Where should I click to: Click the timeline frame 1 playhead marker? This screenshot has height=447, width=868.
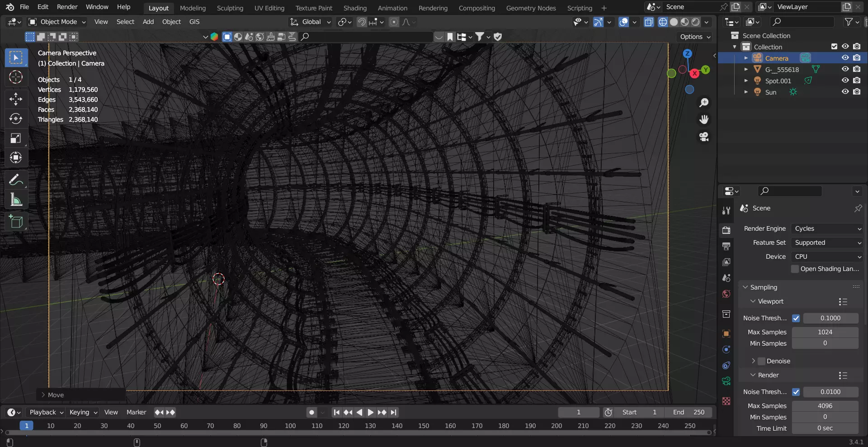click(x=27, y=426)
